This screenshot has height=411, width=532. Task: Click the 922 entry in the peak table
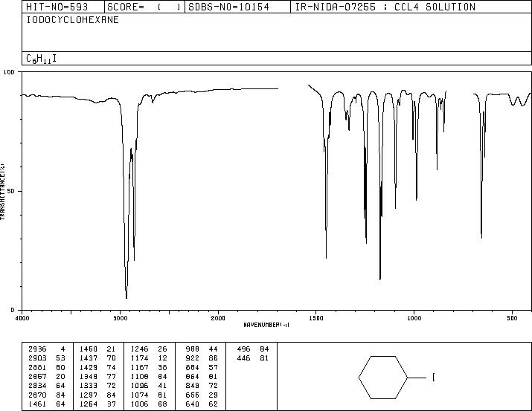[193, 358]
